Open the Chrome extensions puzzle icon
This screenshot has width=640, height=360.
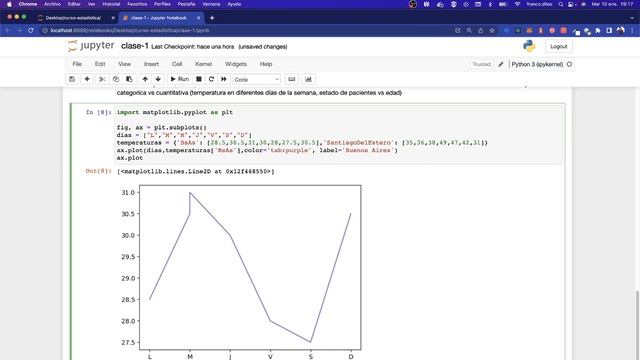(x=598, y=31)
